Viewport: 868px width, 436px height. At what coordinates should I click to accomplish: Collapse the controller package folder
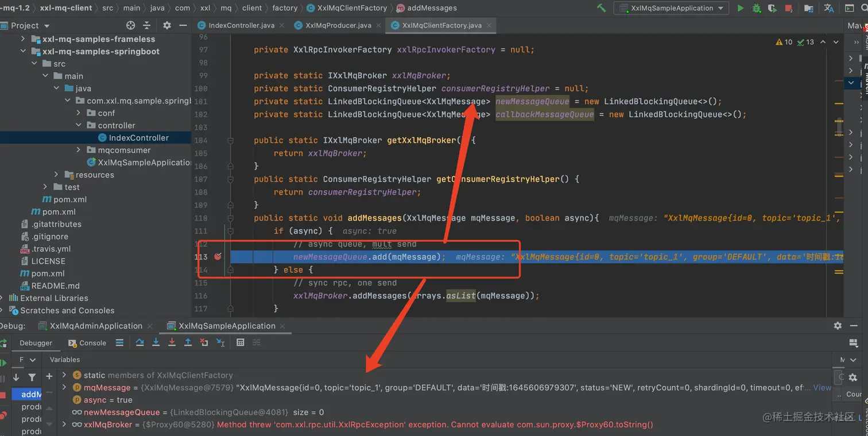[x=79, y=125]
